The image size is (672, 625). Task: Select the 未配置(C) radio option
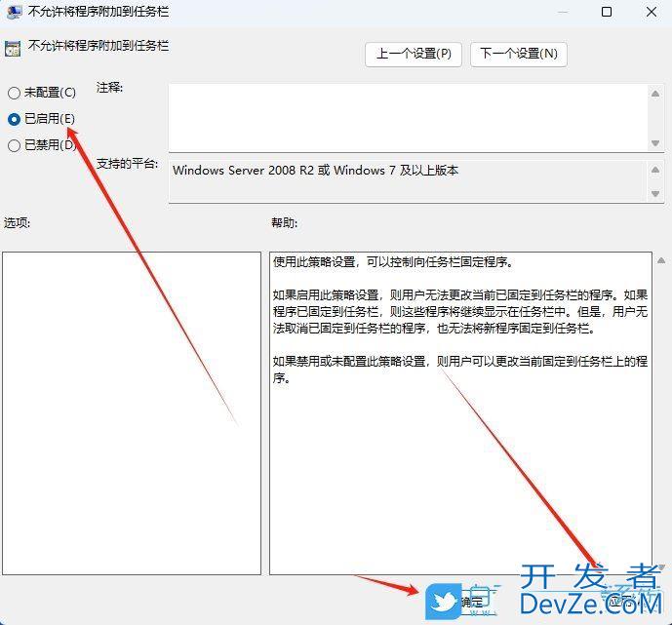(x=42, y=93)
